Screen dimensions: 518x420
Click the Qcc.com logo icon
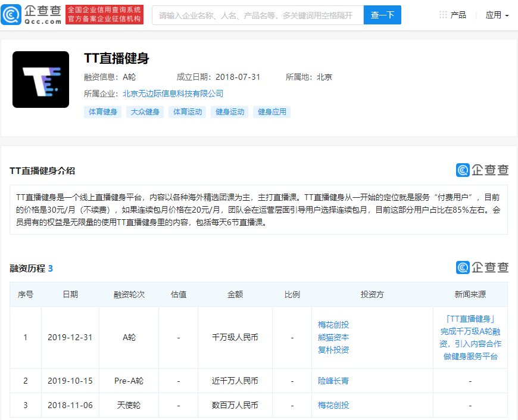(x=11, y=15)
